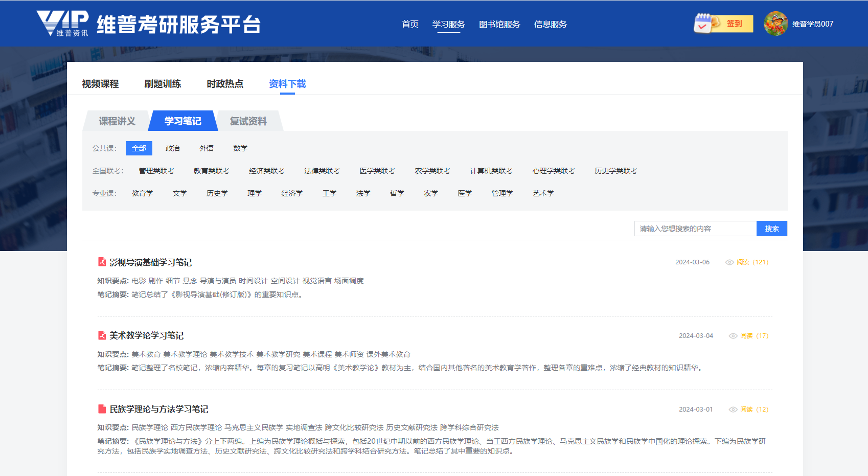Filter 专业课 by 文学

point(180,193)
